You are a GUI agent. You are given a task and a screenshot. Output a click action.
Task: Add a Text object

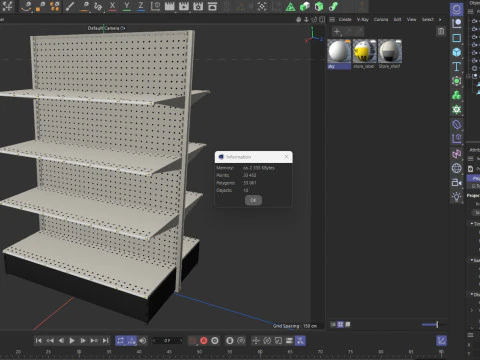coord(457,67)
